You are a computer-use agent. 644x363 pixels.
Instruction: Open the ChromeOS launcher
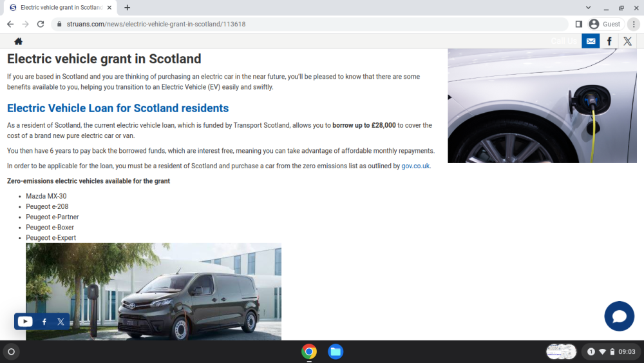[x=12, y=351]
